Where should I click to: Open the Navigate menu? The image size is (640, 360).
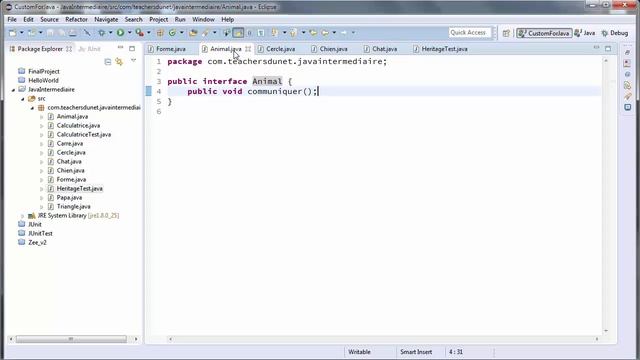pos(106,19)
